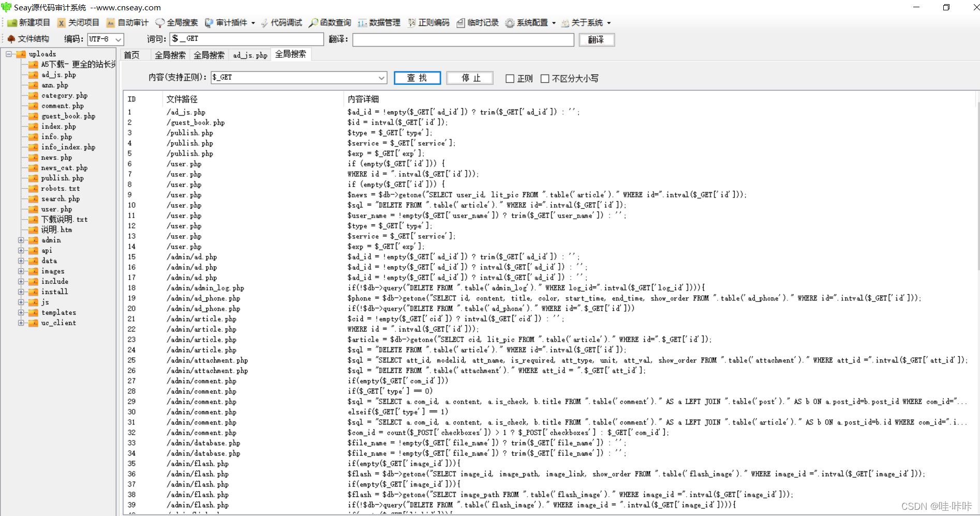Open the 关于系统 (About System) menu
This screenshot has height=516, width=980.
tap(586, 23)
